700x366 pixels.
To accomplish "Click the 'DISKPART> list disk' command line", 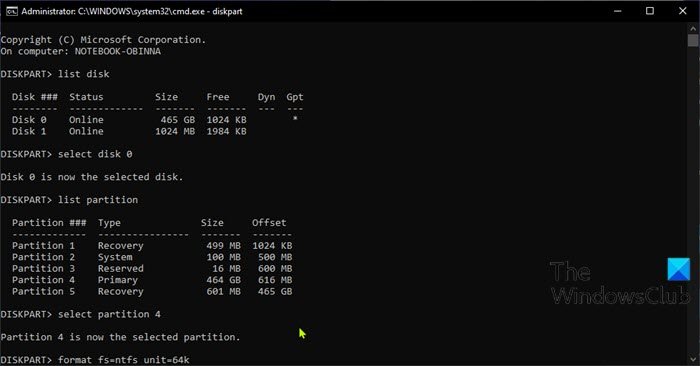I will click(55, 74).
